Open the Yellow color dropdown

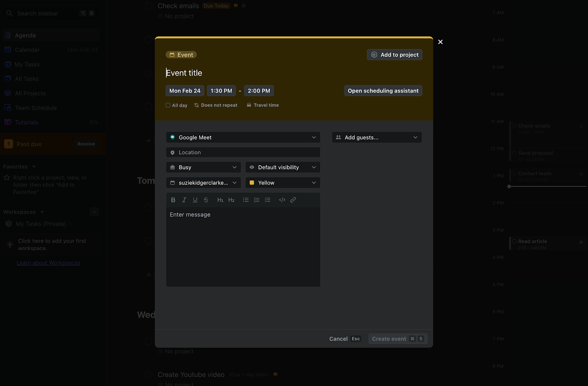(x=283, y=183)
